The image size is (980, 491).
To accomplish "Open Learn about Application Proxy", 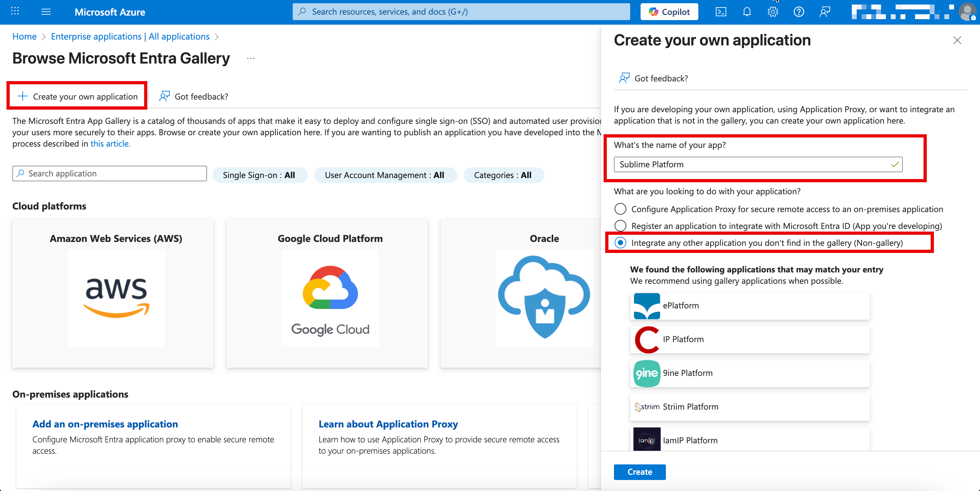I will [x=388, y=424].
